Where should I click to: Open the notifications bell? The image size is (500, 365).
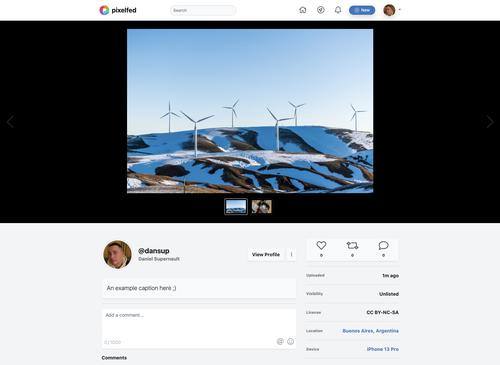[338, 10]
